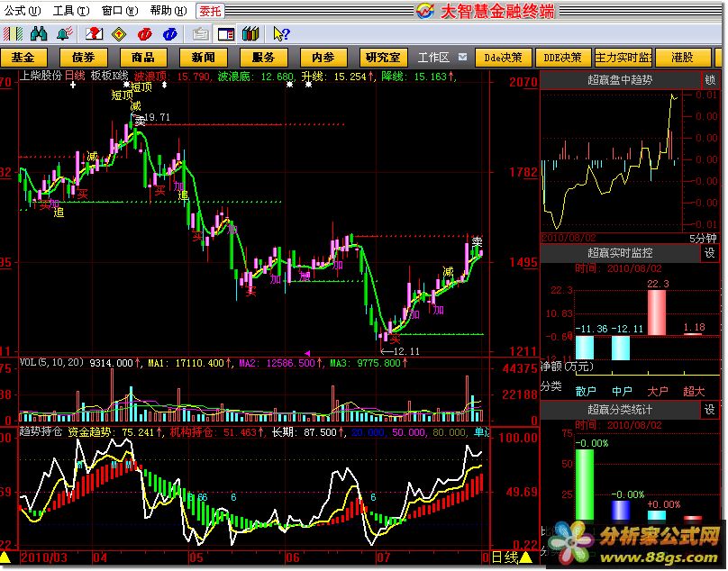This screenshot has width=728, height=571.
Task: Expand the 工作区 dropdown arrow
Action: 462,57
